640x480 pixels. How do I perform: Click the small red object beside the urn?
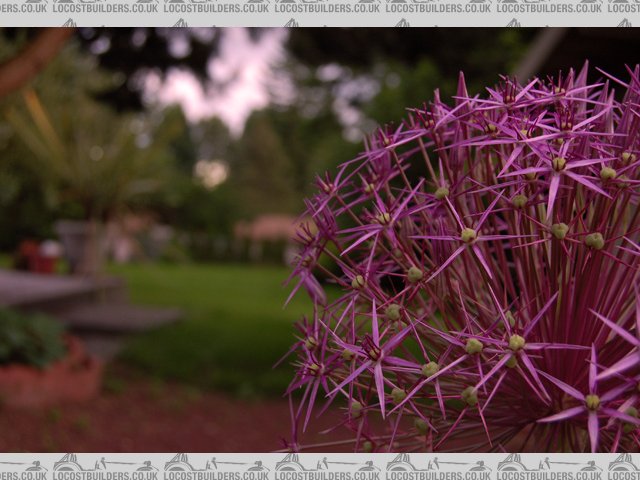click(x=40, y=256)
